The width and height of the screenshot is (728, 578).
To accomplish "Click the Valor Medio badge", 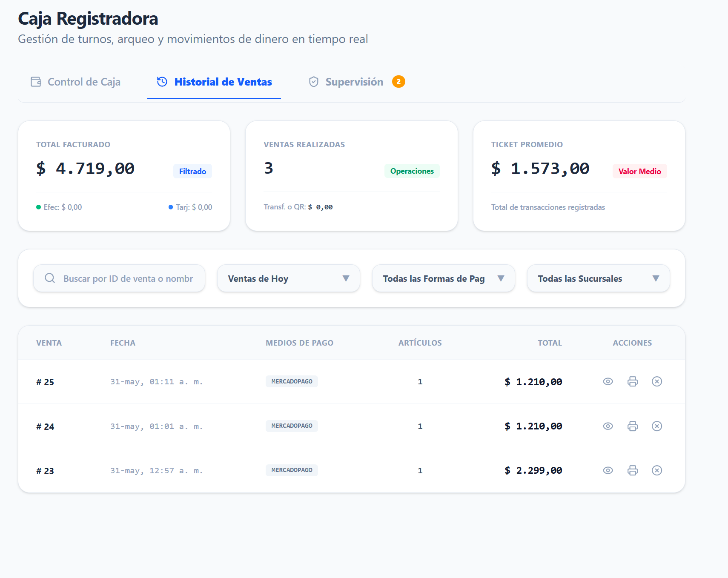I will (640, 171).
